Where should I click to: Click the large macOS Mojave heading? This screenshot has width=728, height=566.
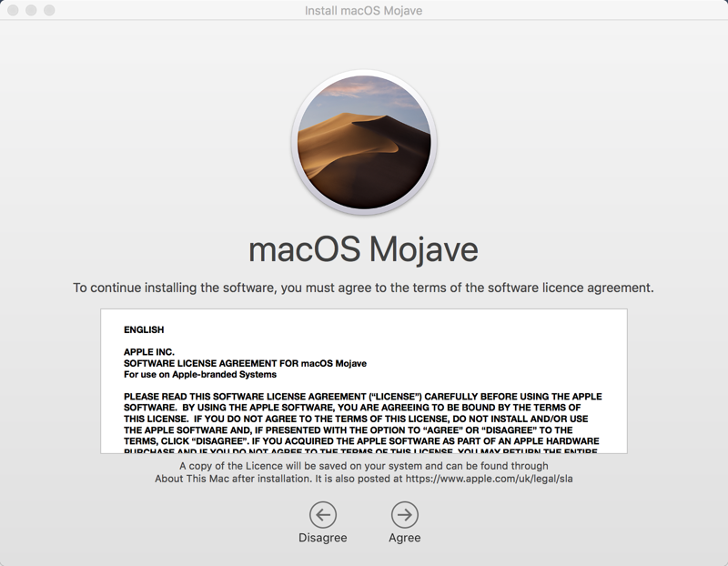364,249
